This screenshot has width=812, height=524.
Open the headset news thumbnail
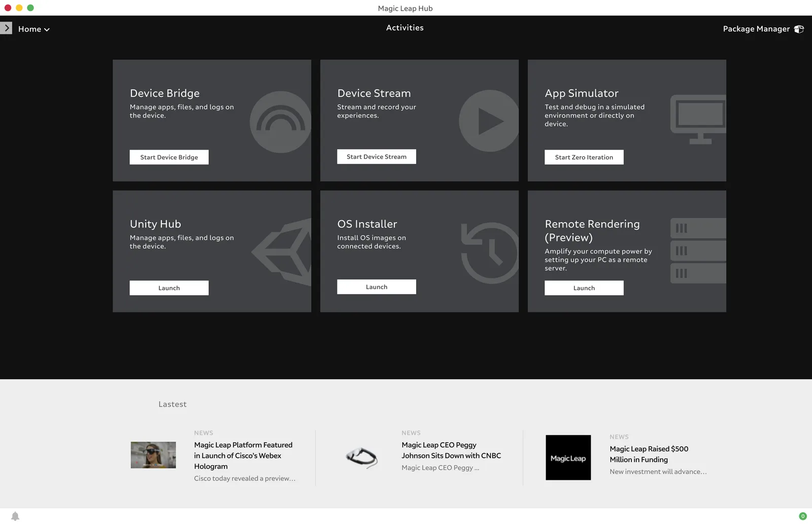coord(361,457)
